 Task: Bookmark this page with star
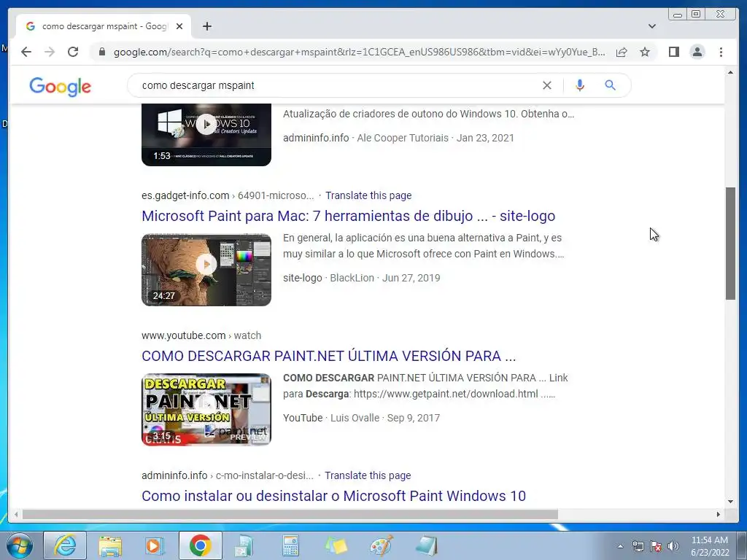[645, 52]
